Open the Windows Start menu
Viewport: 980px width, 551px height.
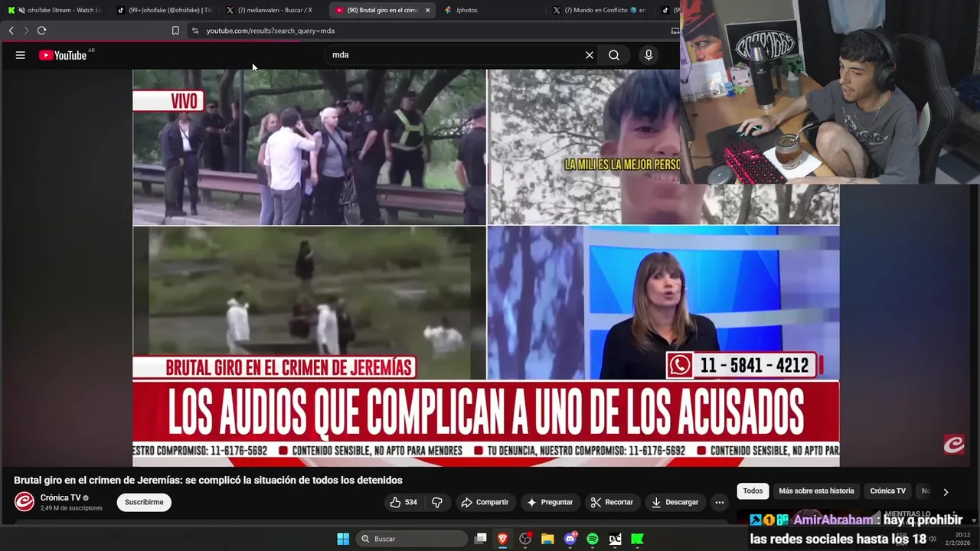(x=343, y=539)
